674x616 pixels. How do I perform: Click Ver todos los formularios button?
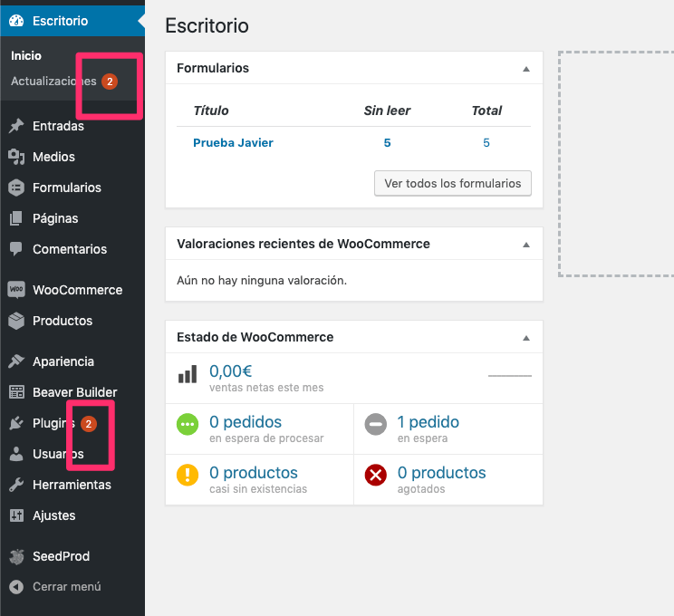[453, 184]
